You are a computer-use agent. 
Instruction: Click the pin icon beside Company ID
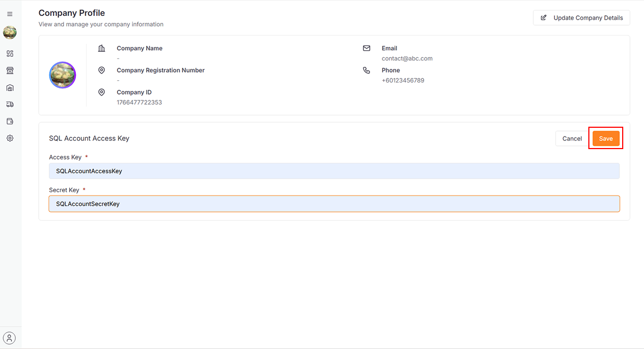[x=102, y=92]
